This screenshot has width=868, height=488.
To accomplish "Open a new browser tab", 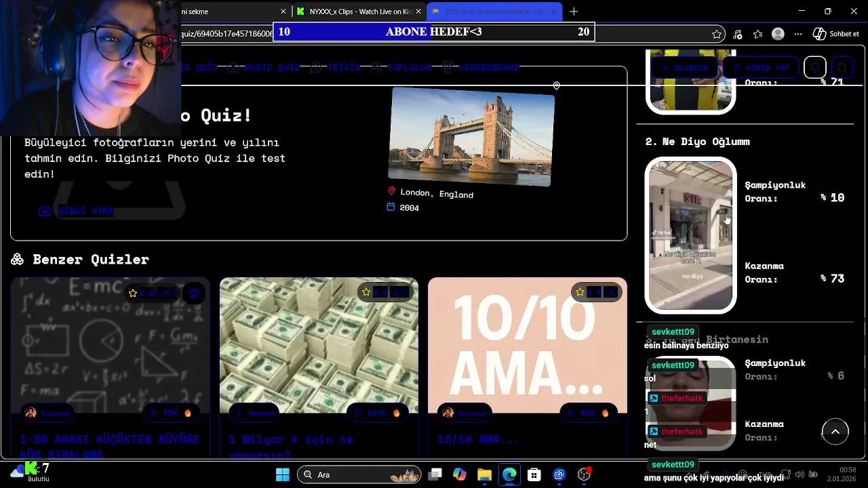I will click(574, 12).
